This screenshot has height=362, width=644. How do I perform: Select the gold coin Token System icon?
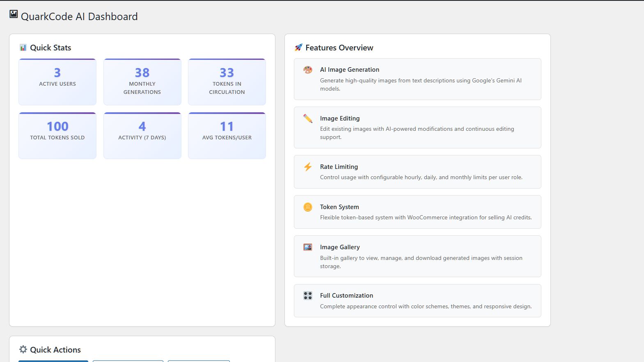(x=308, y=207)
